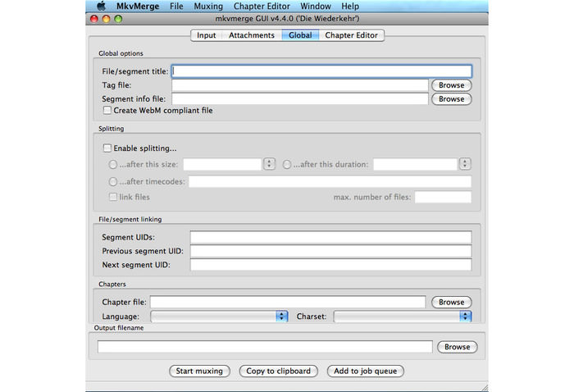This screenshot has width=574, height=392.
Task: Click the max. number of files field
Action: pos(443,197)
